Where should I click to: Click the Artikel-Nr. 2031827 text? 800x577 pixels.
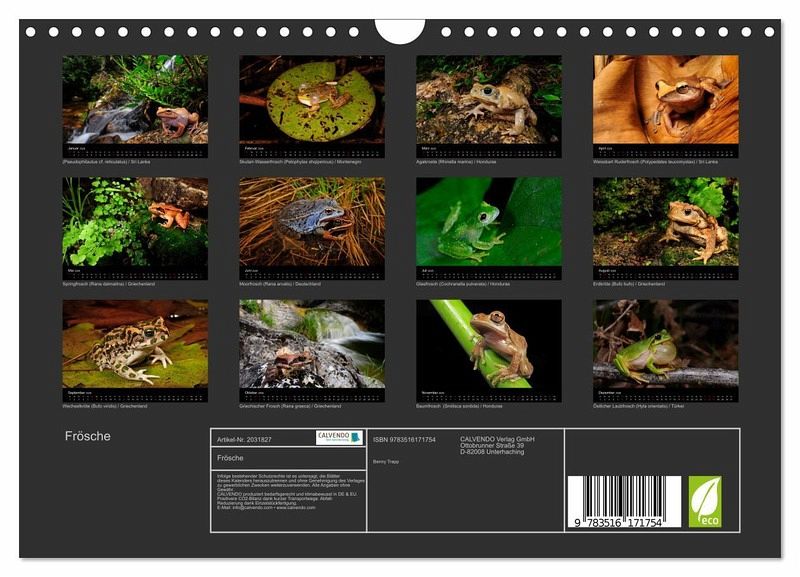(244, 439)
